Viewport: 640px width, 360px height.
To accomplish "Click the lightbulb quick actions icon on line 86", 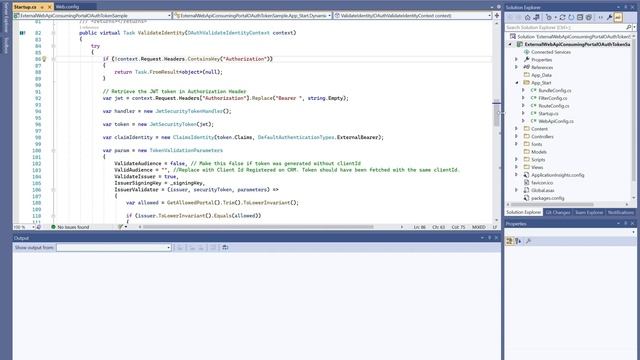I will tap(44, 59).
